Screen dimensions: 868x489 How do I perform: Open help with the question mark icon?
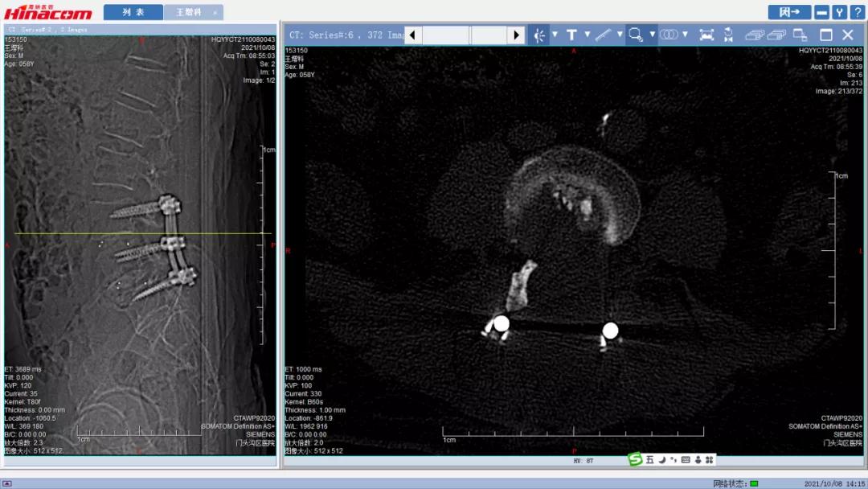[858, 12]
